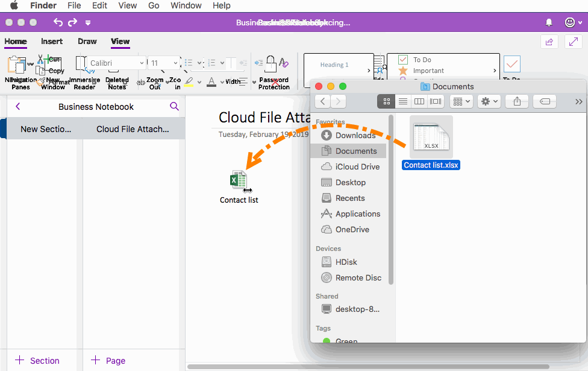Screen dimensions: 588x371
Task: Open the font color dropdown arrow
Action: click(x=222, y=82)
